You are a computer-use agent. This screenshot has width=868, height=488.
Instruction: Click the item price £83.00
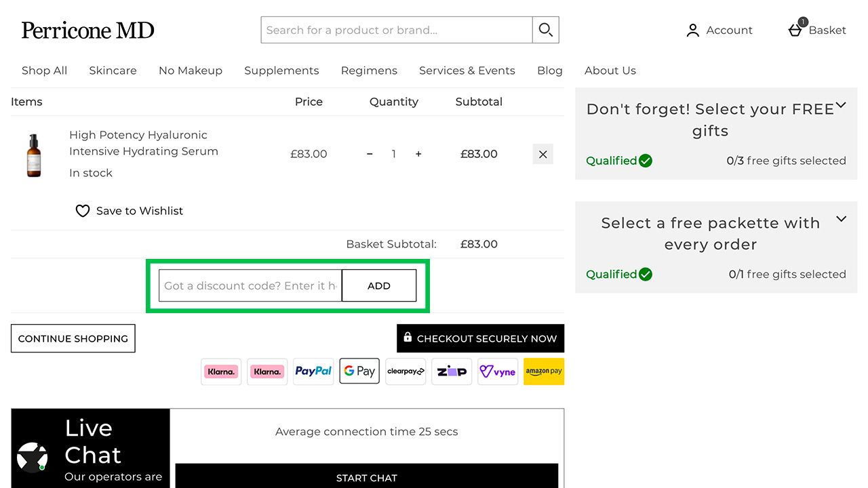[309, 154]
